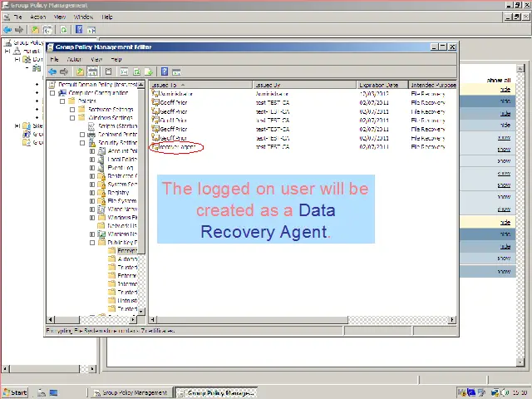Toggle Show/Hide Console Tree in Editor toolbar
This screenshot has height=399, width=532.
[92, 71]
